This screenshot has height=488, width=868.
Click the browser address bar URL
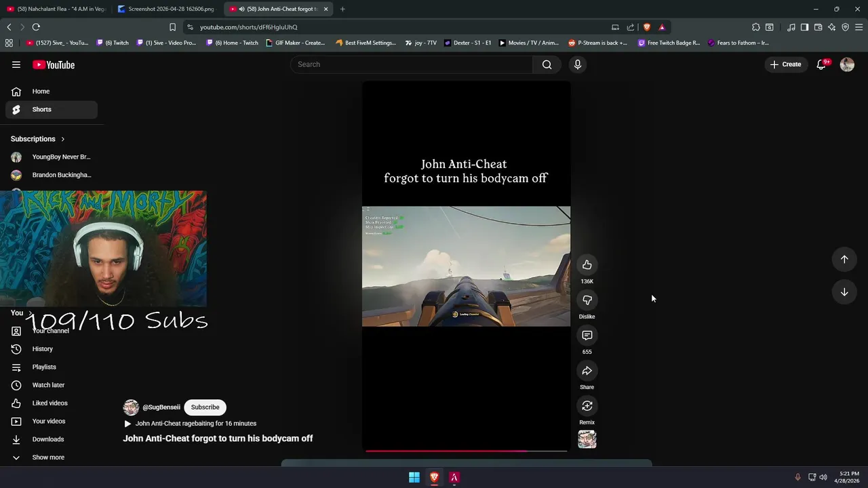248,27
